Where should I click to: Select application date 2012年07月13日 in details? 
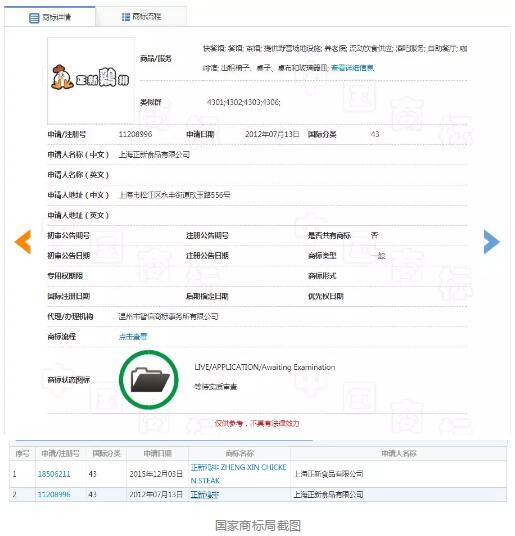click(x=272, y=134)
